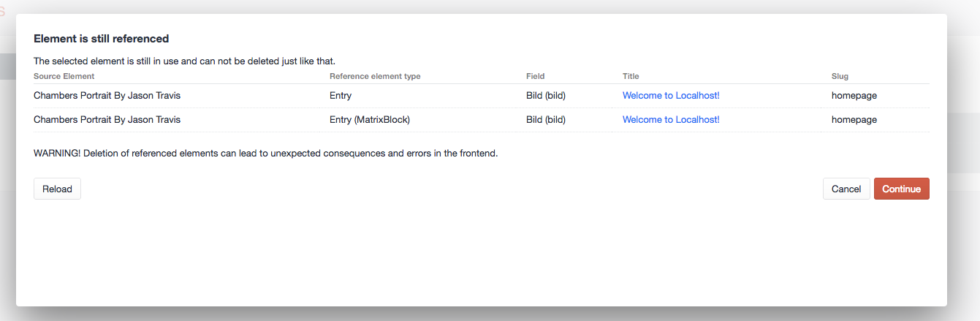Open the first Welcome to Localhost! link
This screenshot has height=321, width=980.
670,95
